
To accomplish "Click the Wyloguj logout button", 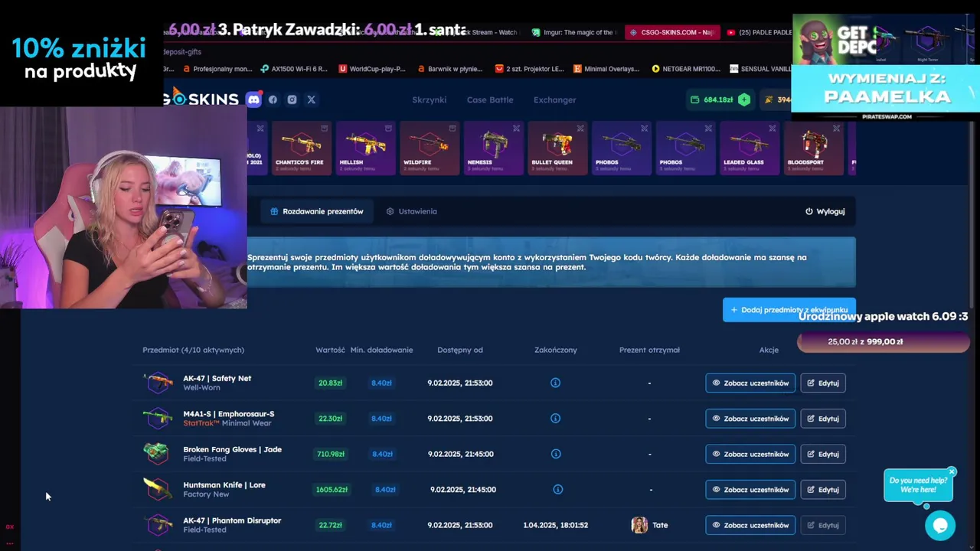I will [825, 211].
